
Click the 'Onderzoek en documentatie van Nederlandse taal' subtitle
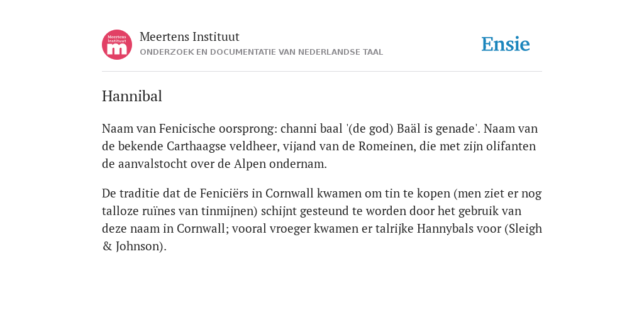coord(261,52)
